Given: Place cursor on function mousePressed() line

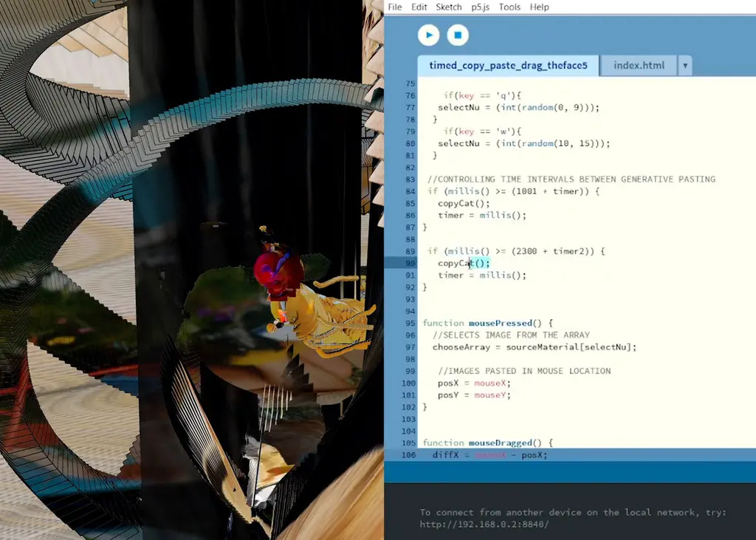Looking at the screenshot, I should [x=487, y=323].
